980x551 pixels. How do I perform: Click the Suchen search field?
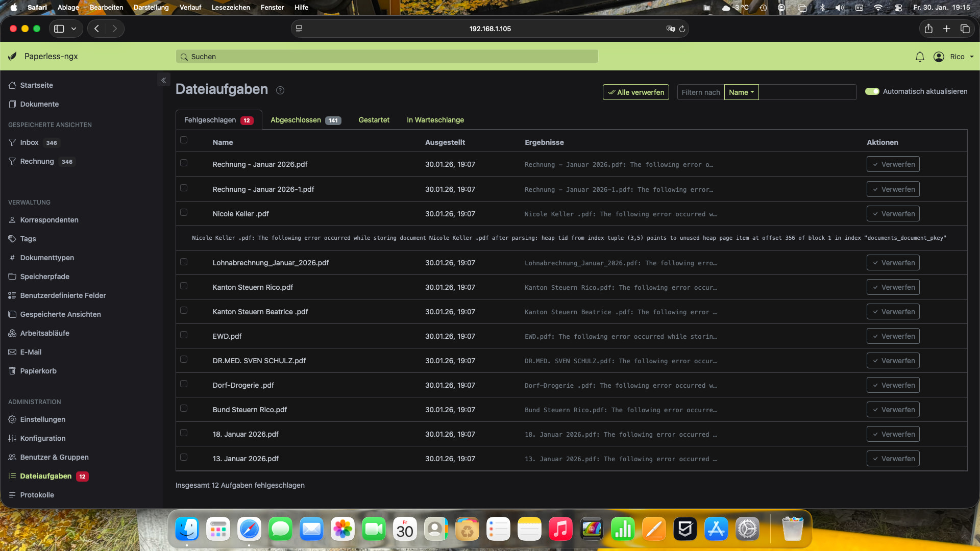pos(387,57)
